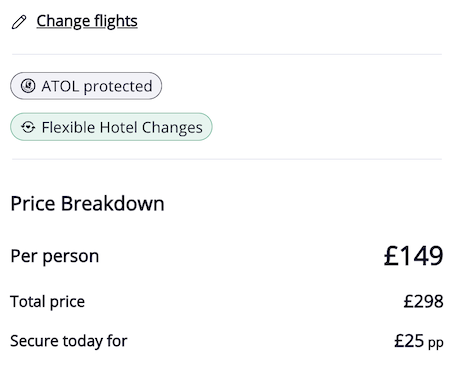The width and height of the screenshot is (454, 371).
Task: Click the Price Breakdown heading
Action: pos(87,203)
